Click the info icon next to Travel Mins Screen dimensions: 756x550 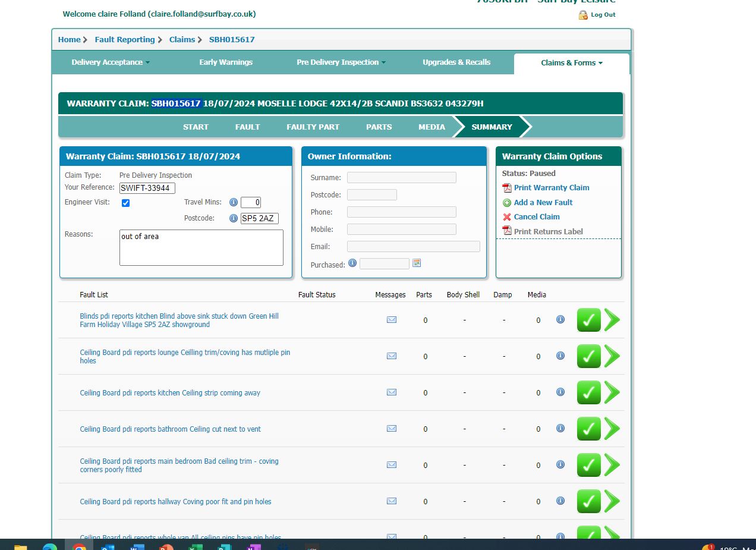point(234,202)
